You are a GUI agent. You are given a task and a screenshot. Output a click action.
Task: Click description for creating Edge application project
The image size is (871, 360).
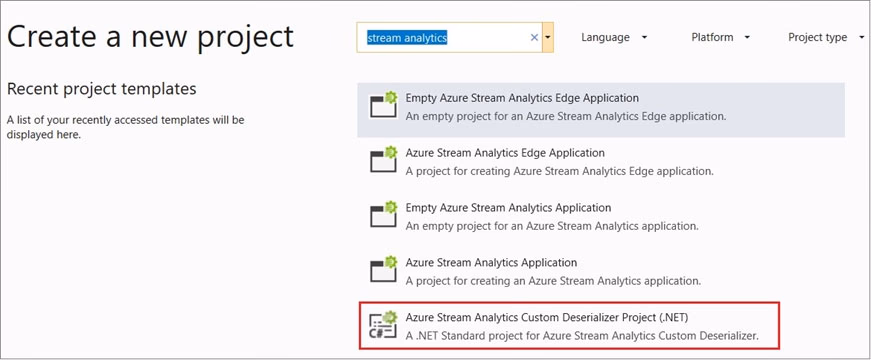point(559,171)
